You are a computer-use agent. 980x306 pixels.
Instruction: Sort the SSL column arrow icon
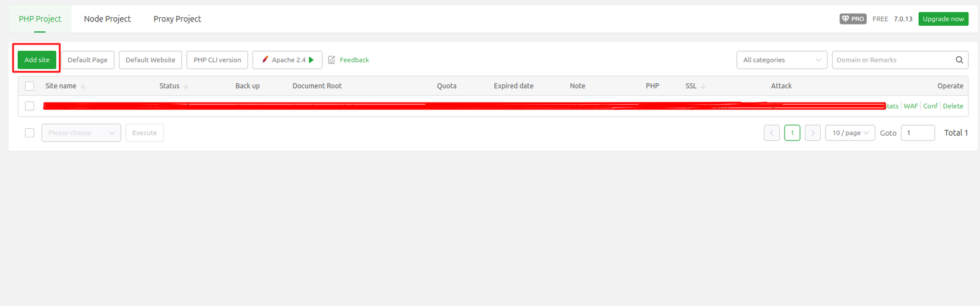pyautogui.click(x=703, y=86)
